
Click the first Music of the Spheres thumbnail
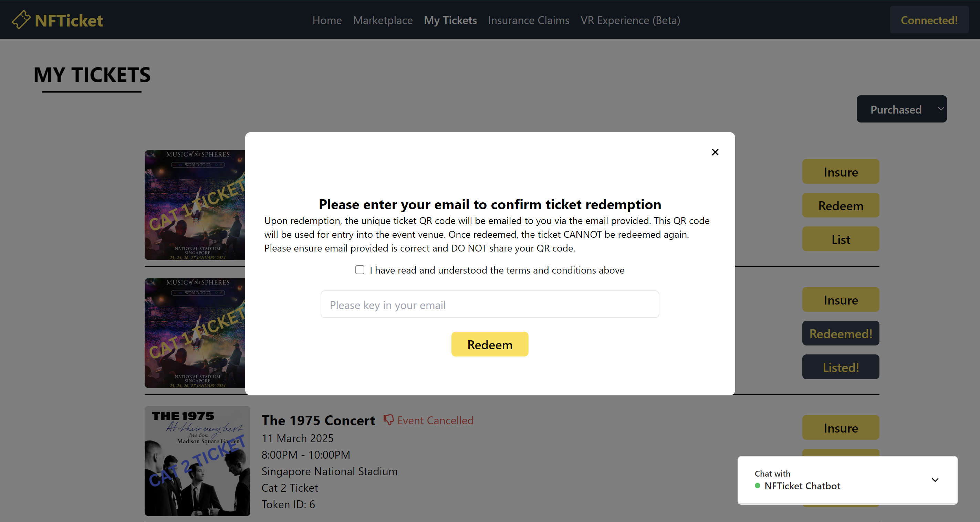pos(195,205)
